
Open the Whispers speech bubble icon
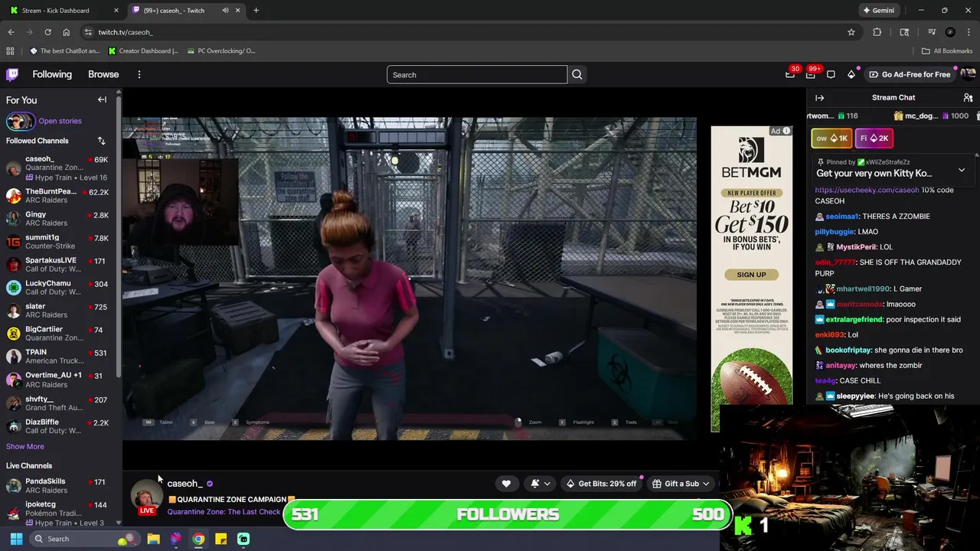click(831, 74)
